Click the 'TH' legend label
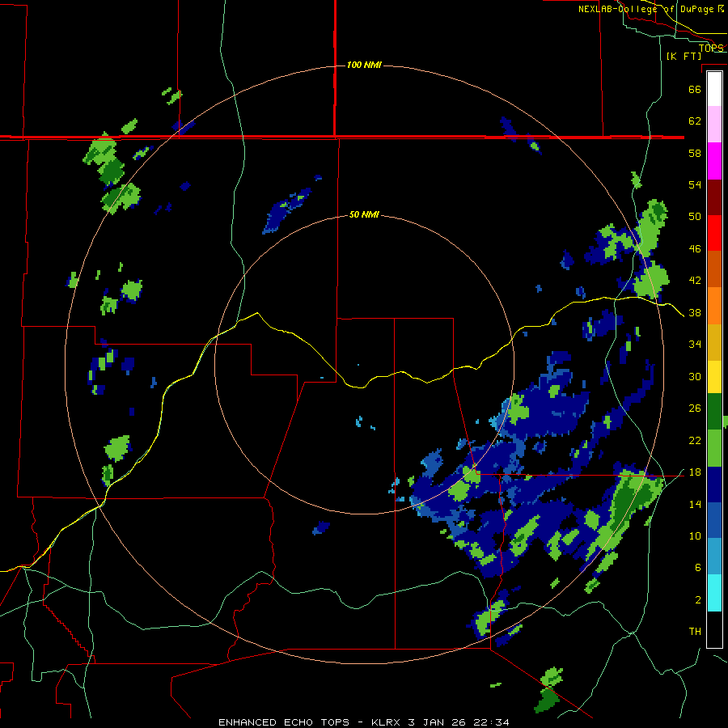Viewport: 728px width, 728px height. pos(695,632)
